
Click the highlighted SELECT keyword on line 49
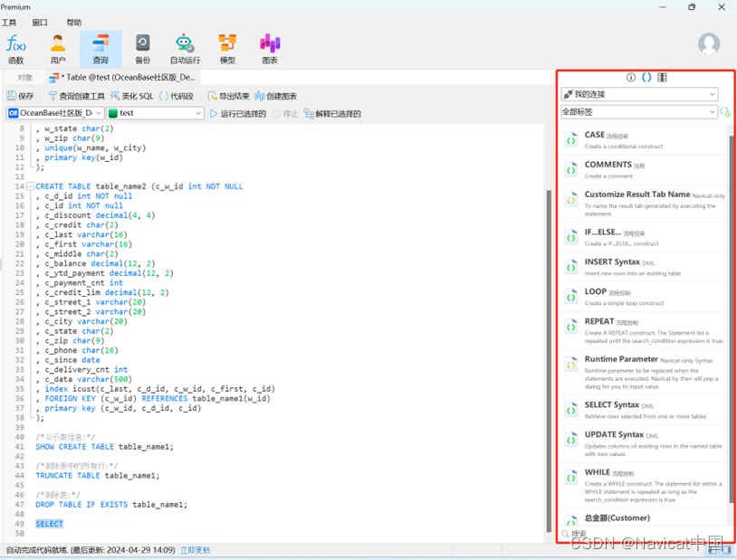(50, 524)
